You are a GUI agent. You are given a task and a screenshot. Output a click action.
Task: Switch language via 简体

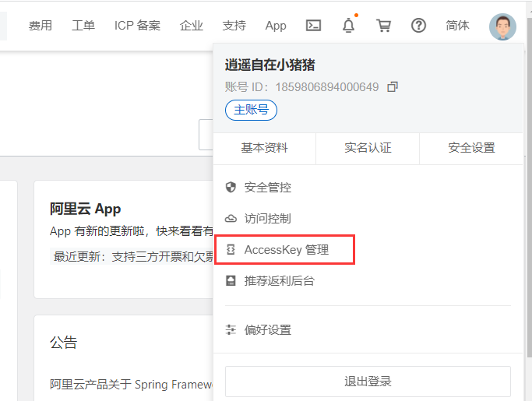click(x=457, y=26)
